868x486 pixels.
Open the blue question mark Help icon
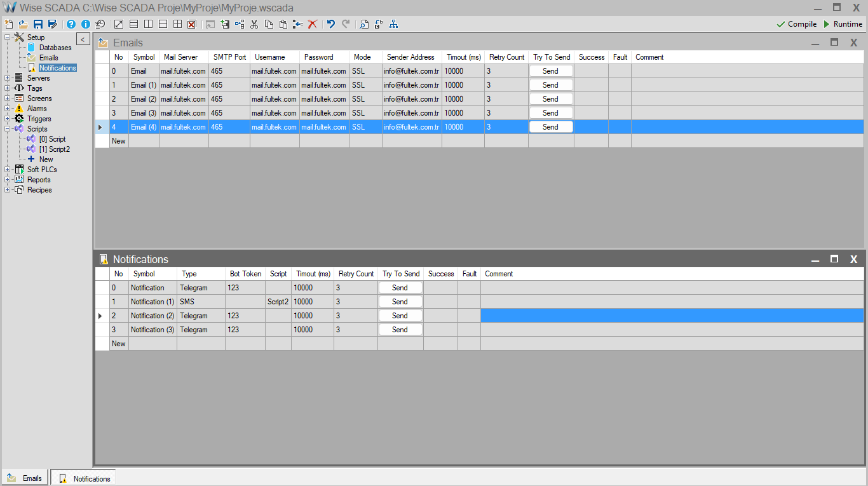(x=71, y=24)
